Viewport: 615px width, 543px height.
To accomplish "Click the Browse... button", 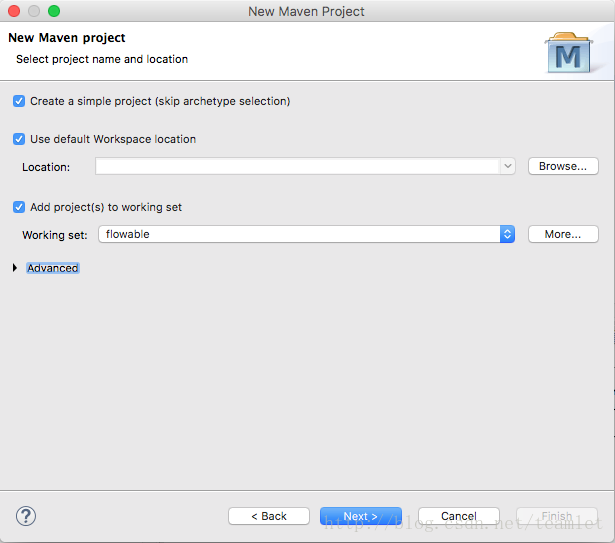I will click(563, 166).
